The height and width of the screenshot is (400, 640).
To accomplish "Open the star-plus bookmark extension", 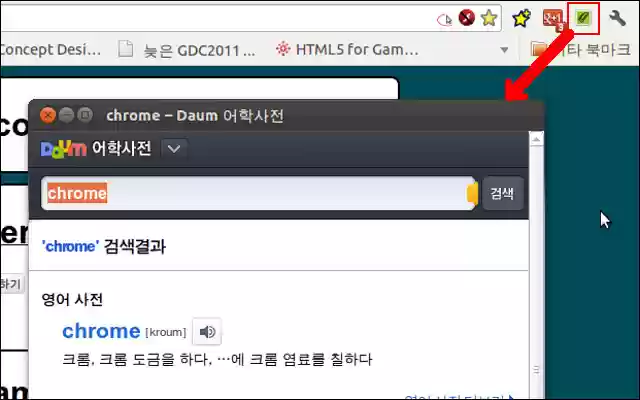I will click(x=522, y=18).
